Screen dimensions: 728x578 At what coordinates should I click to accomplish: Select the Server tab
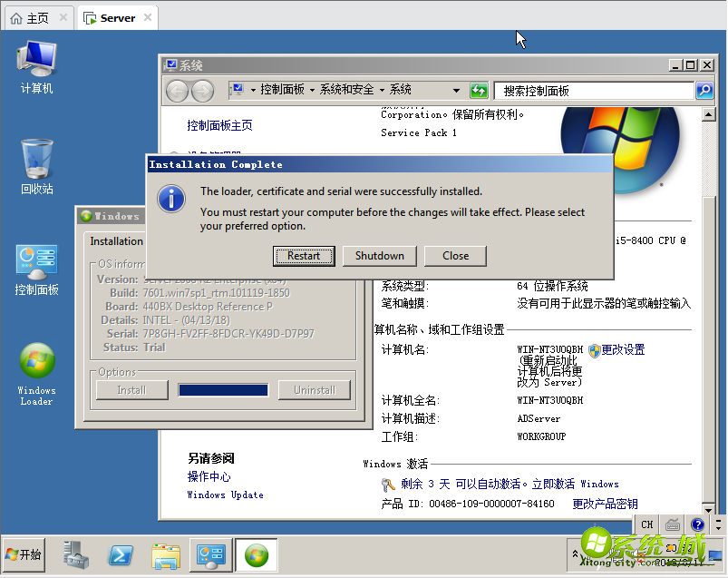coord(111,16)
